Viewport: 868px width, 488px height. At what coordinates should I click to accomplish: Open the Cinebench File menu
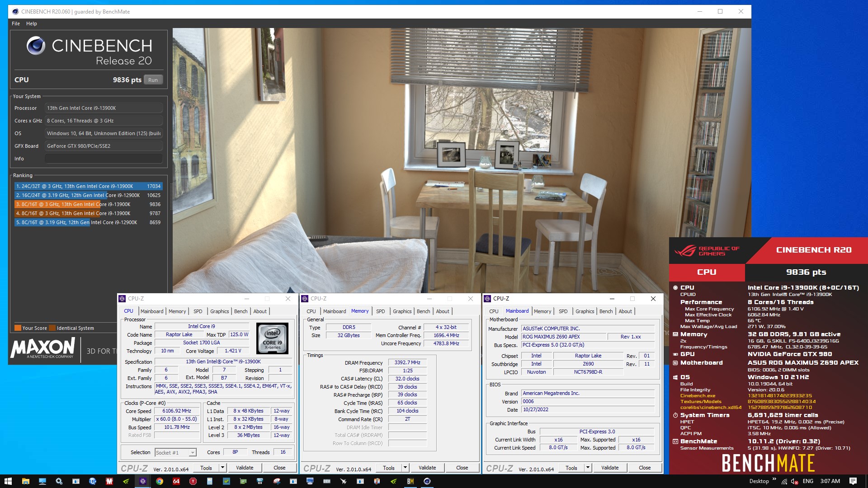click(x=16, y=23)
